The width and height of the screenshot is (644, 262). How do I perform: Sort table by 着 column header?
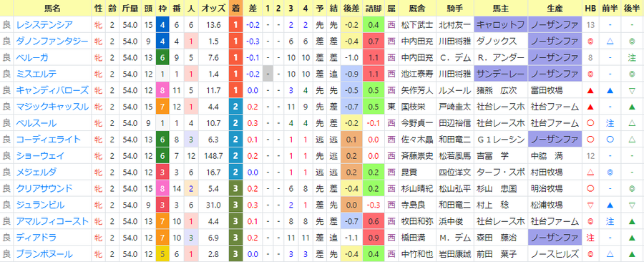(235, 8)
